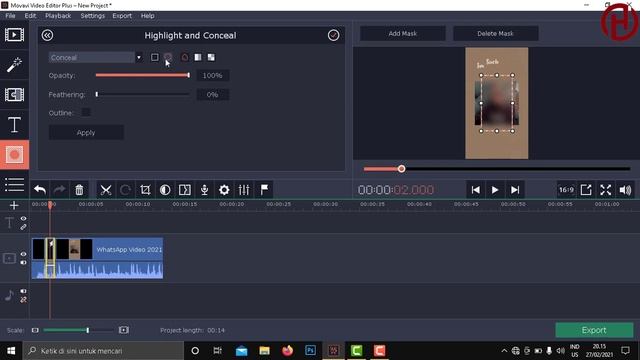Enable the Outline checkbox
640x360 pixels.
click(86, 113)
